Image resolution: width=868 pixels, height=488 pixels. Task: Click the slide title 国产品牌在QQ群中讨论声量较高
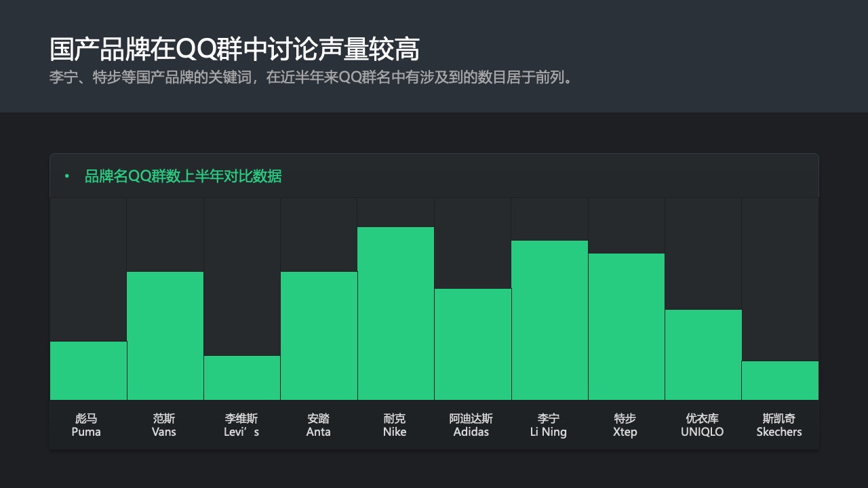point(235,49)
